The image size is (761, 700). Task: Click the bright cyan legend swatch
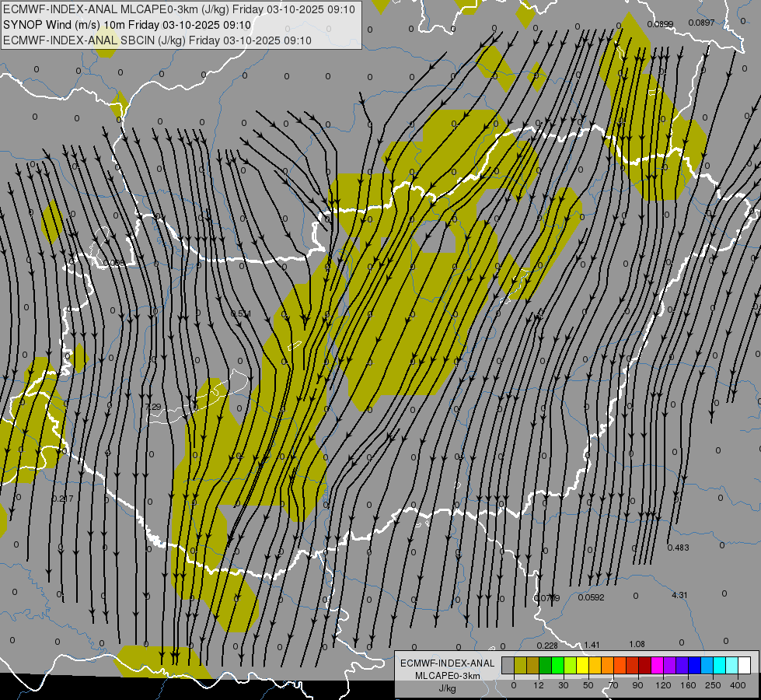pos(720,666)
